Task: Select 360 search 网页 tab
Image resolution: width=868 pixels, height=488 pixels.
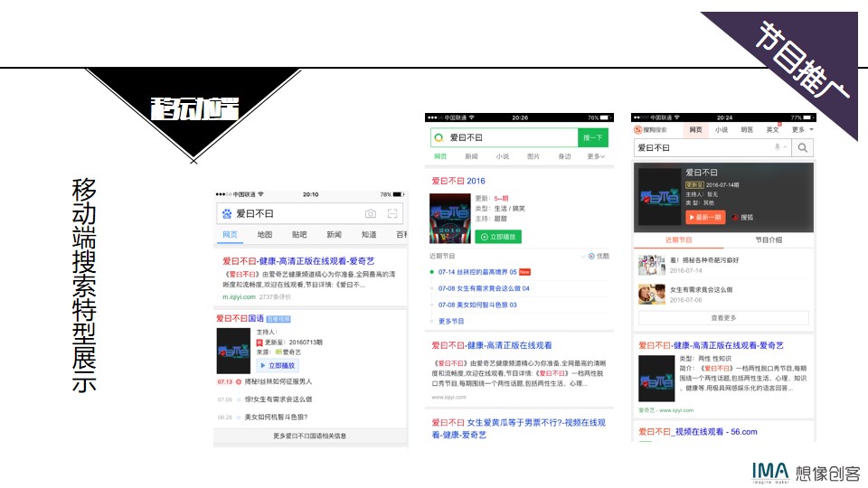Action: pyautogui.click(x=440, y=156)
